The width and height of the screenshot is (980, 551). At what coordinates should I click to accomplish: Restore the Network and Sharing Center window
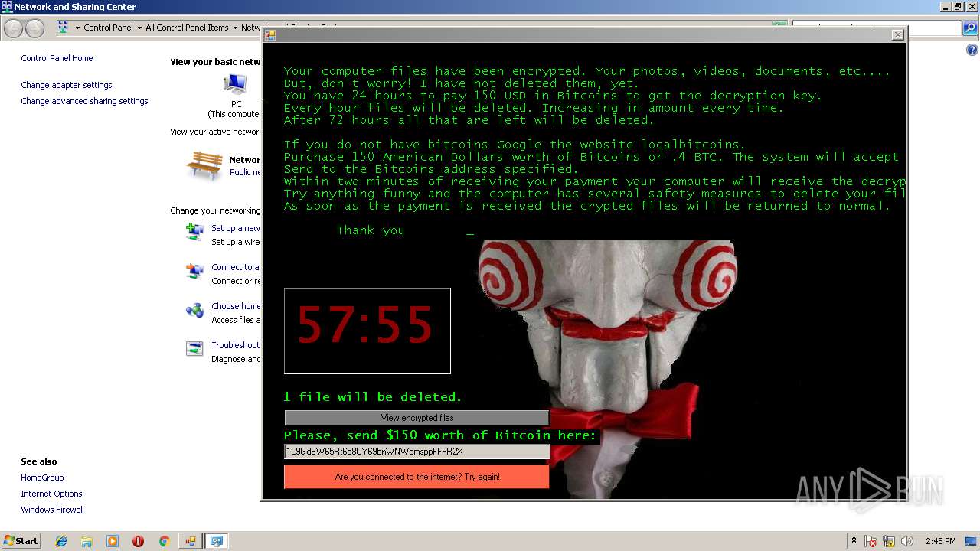pyautogui.click(x=958, y=7)
